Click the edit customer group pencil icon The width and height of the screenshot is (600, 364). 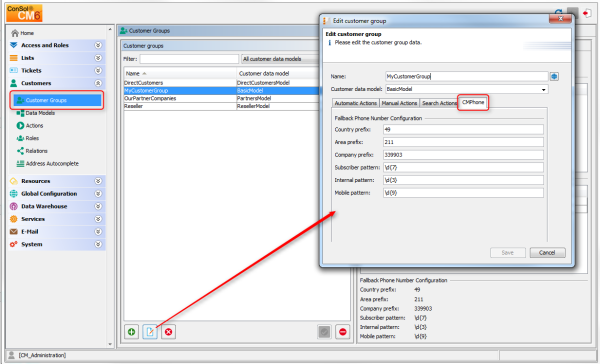(150, 332)
